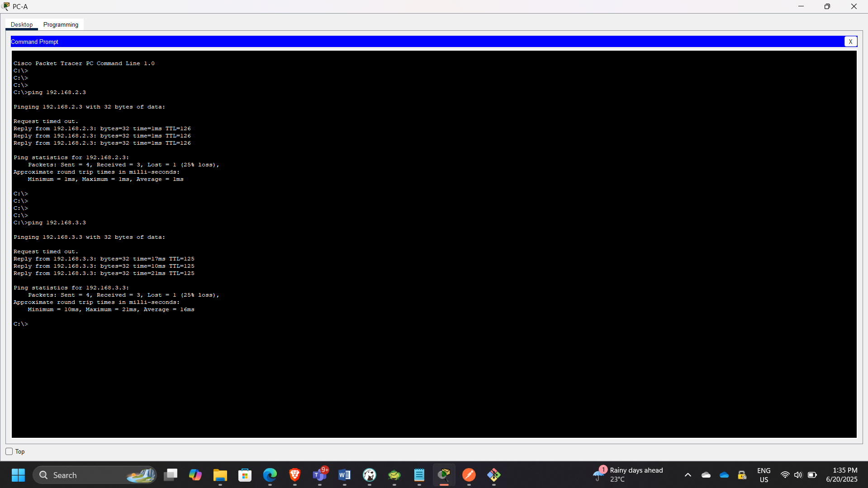Open File Explorer from the taskbar
Viewport: 868px width, 488px height.
coord(220,475)
